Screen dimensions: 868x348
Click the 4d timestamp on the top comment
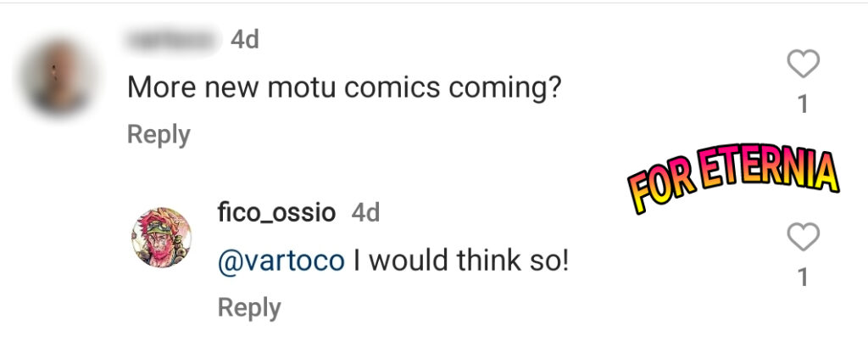tap(245, 40)
